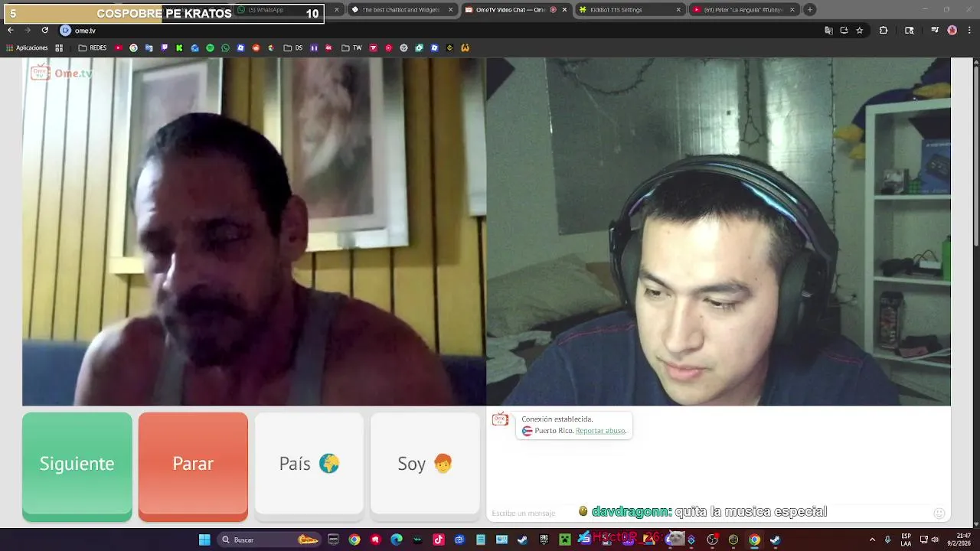
Task: Click the Buscar taskbar search box
Action: coord(268,540)
